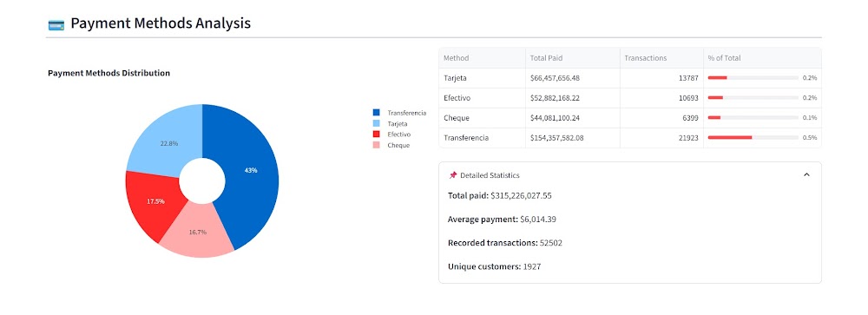Sort table by Transactions column header
The image size is (868, 315).
[661, 58]
